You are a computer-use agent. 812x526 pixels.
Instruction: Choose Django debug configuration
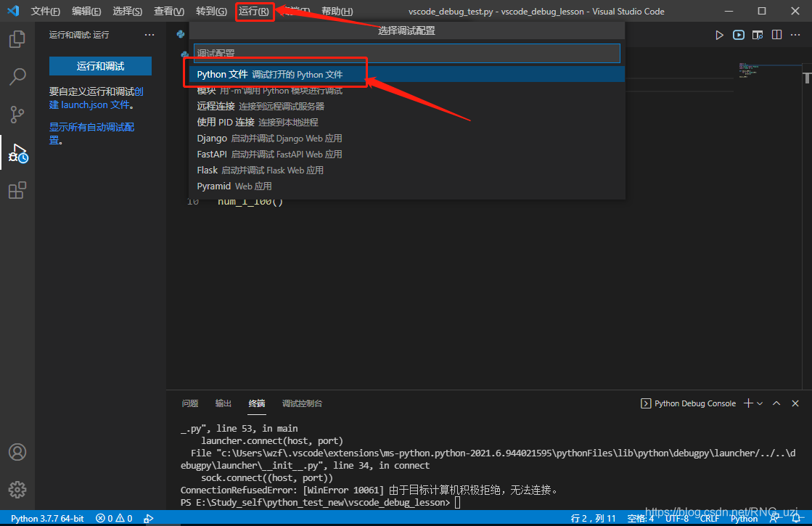coord(406,139)
